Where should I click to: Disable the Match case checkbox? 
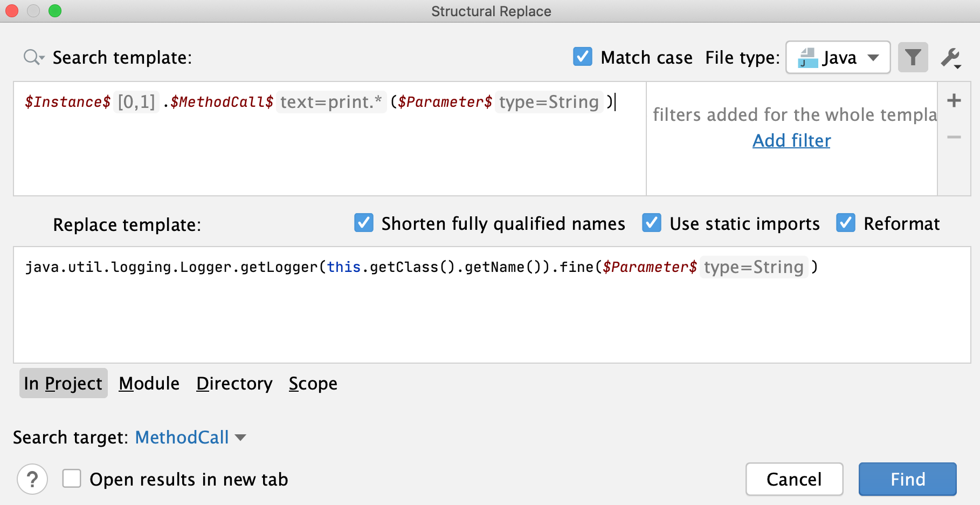click(x=582, y=57)
